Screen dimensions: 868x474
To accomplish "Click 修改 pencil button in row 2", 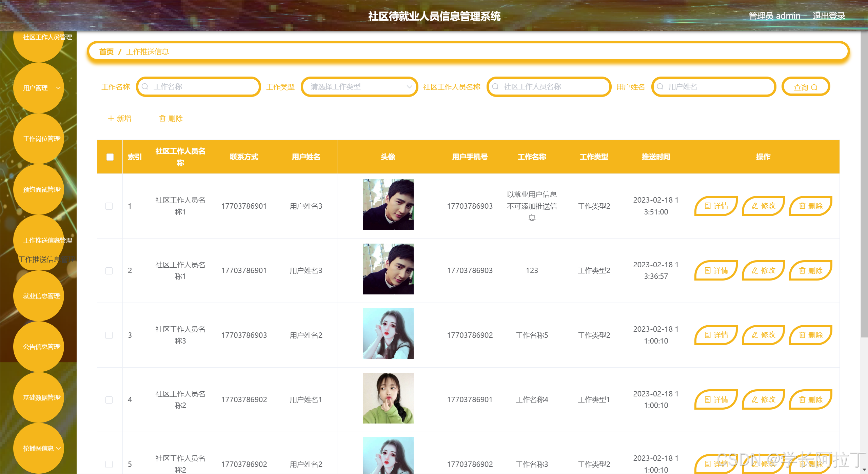I will [x=763, y=270].
